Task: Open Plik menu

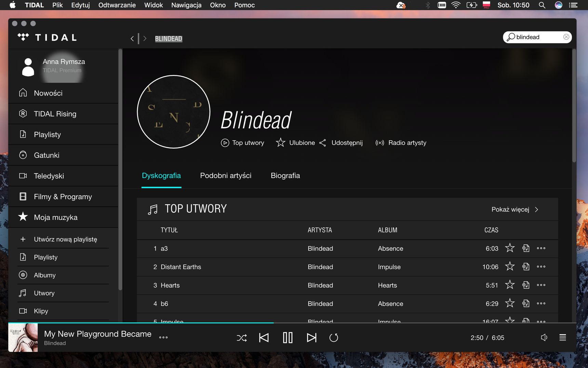Action: tap(57, 5)
